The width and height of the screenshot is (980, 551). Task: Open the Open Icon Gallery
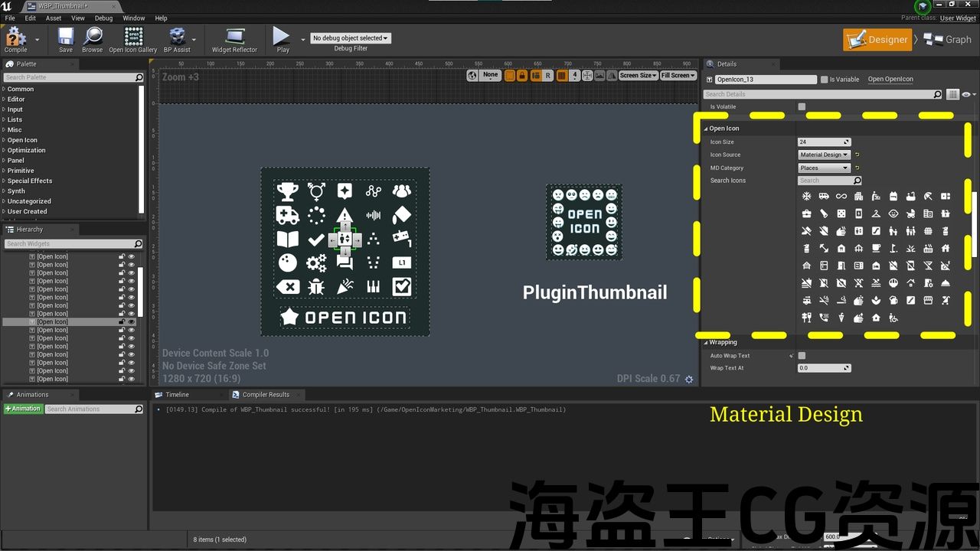pyautogui.click(x=133, y=37)
